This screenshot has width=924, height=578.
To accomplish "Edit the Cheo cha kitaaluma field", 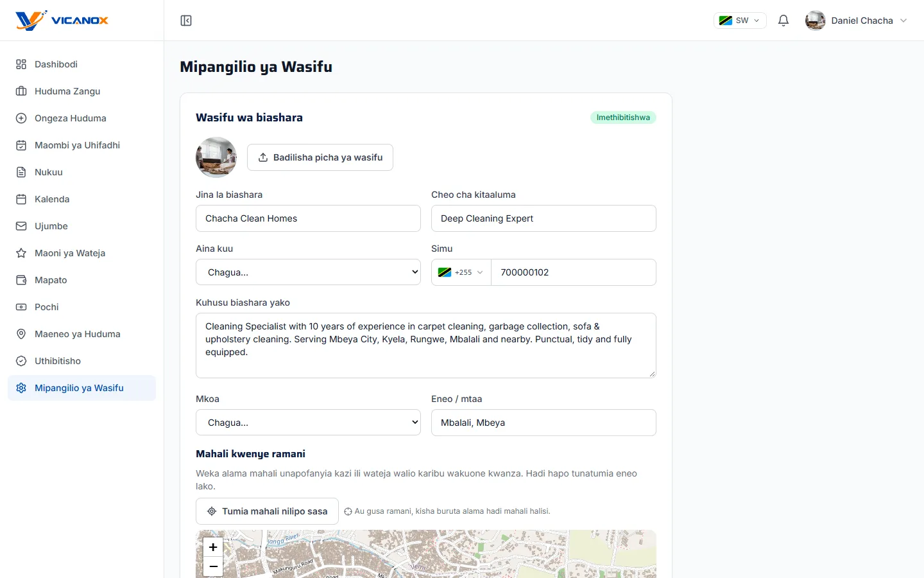I will 543,218.
